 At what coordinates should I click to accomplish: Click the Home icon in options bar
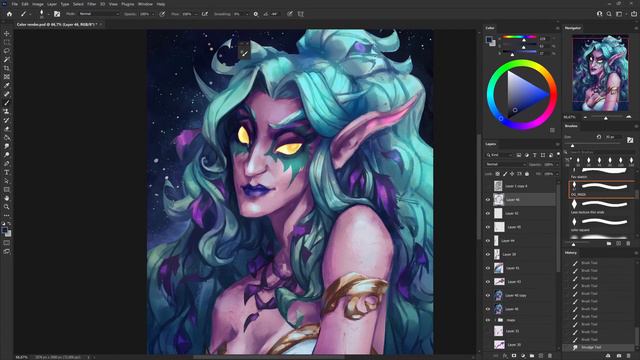[x=9, y=14]
